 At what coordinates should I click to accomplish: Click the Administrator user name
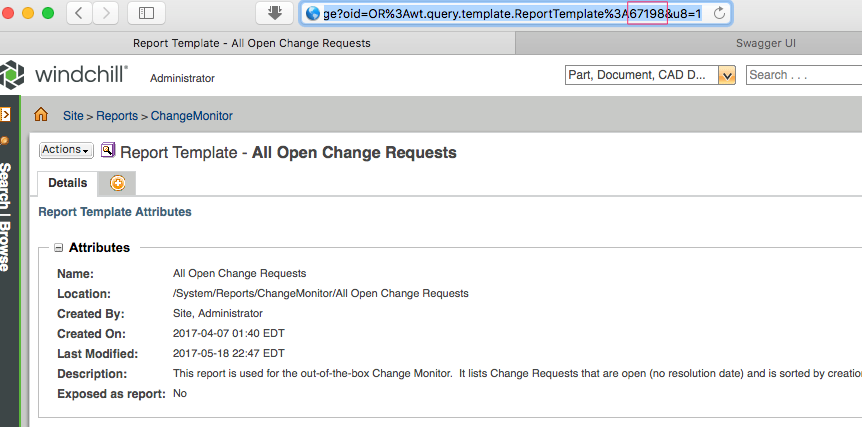[182, 79]
